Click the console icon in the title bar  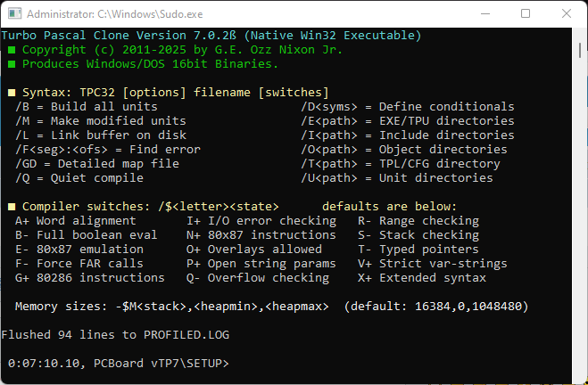pyautogui.click(x=12, y=13)
